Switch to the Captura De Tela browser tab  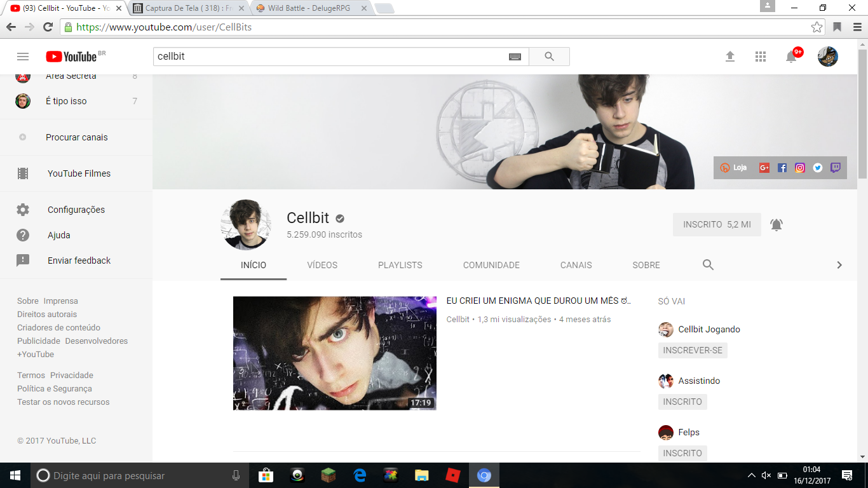click(189, 8)
